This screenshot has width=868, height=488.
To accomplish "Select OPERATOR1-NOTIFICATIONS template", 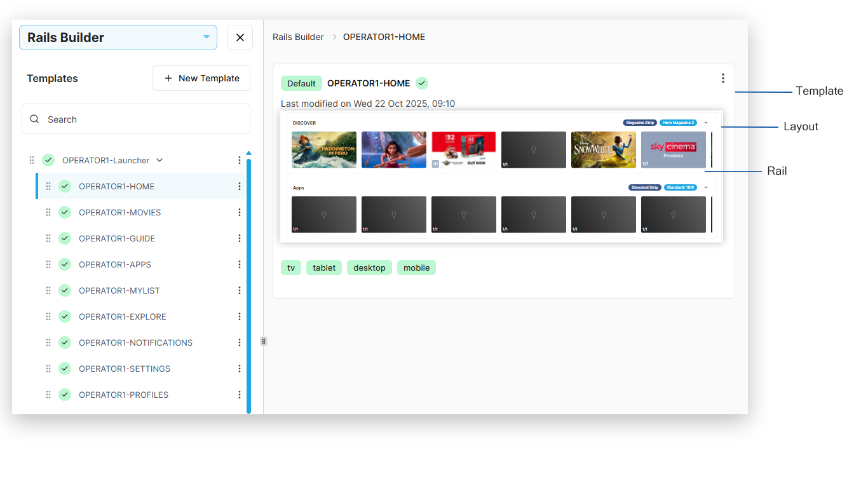I will pyautogui.click(x=135, y=342).
